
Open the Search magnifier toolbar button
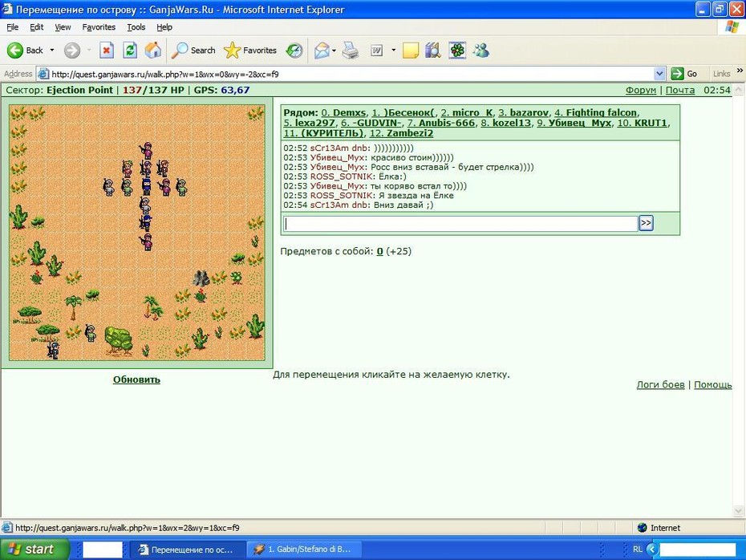(193, 50)
